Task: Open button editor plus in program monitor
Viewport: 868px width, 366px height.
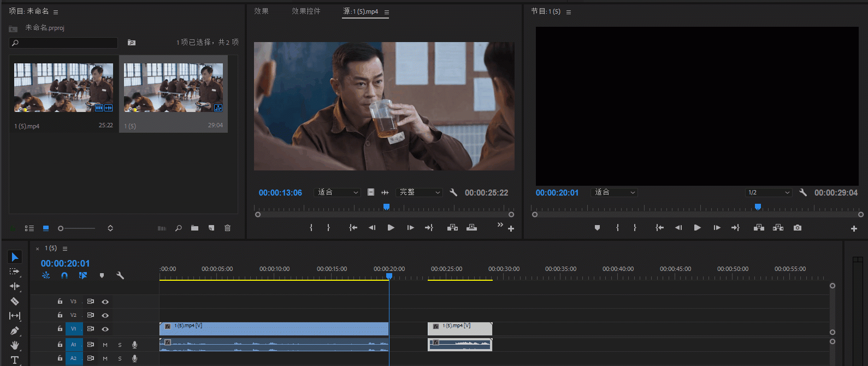Action: [854, 229]
